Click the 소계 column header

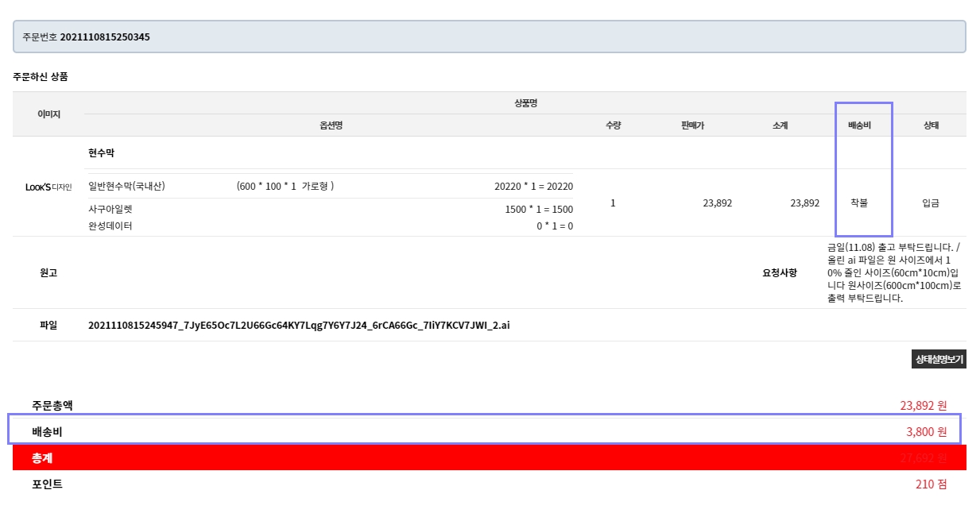pos(780,125)
